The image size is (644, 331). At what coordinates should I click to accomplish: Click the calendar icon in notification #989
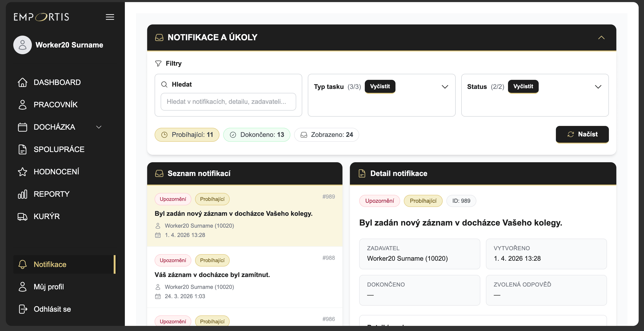click(x=158, y=235)
